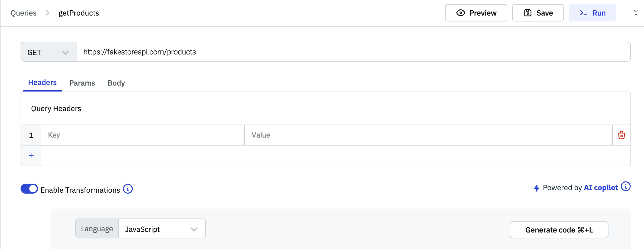This screenshot has height=249, width=644.
Task: Delete header row 1 with trash icon
Action: point(621,135)
